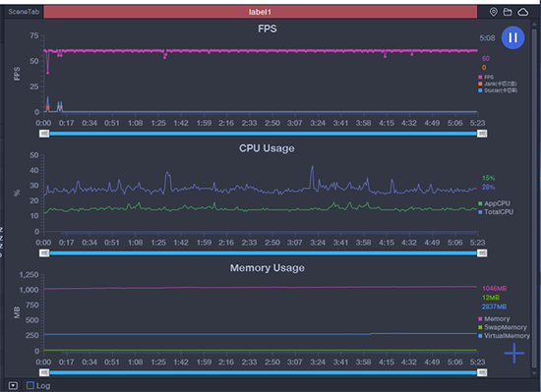The height and width of the screenshot is (392, 541).
Task: Click left handle of Memory Usage range slider
Action: tap(44, 372)
